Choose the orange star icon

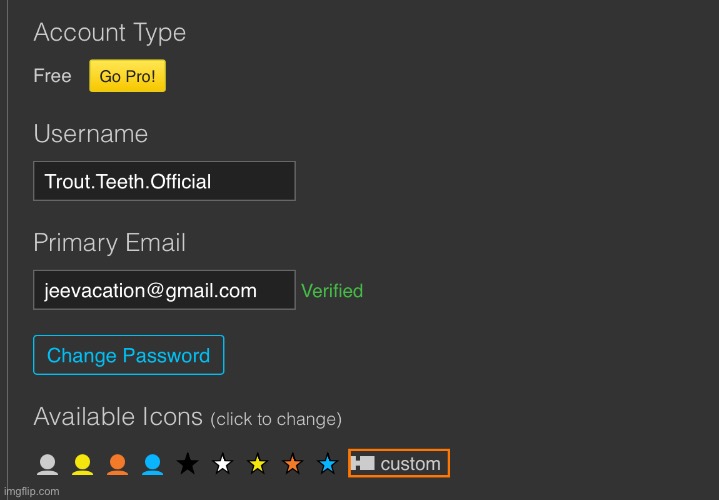(x=292, y=464)
